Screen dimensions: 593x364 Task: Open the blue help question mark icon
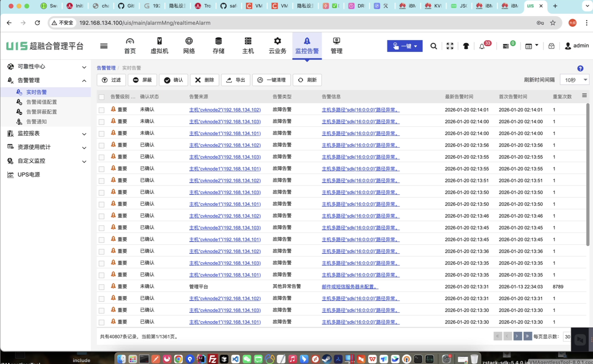click(x=580, y=68)
